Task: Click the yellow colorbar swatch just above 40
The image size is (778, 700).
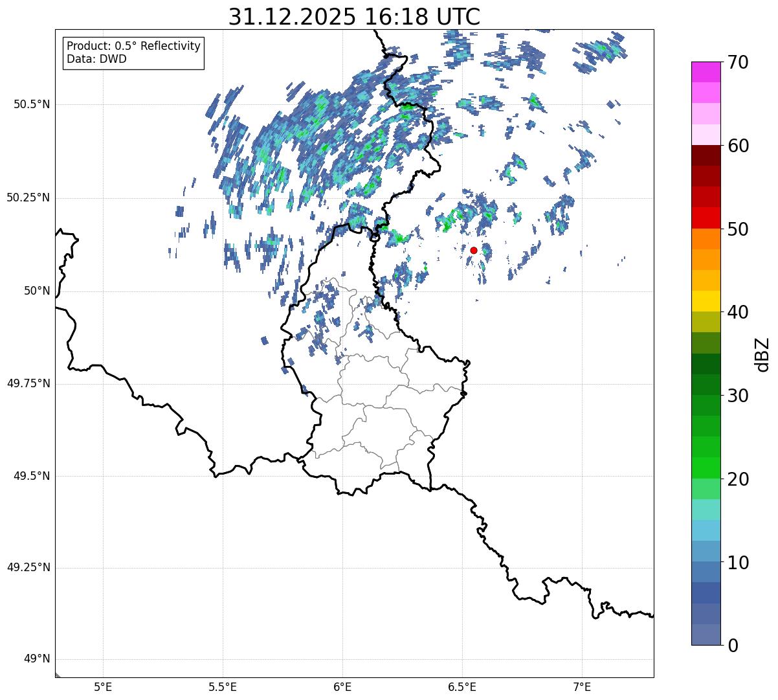Action: point(706,301)
